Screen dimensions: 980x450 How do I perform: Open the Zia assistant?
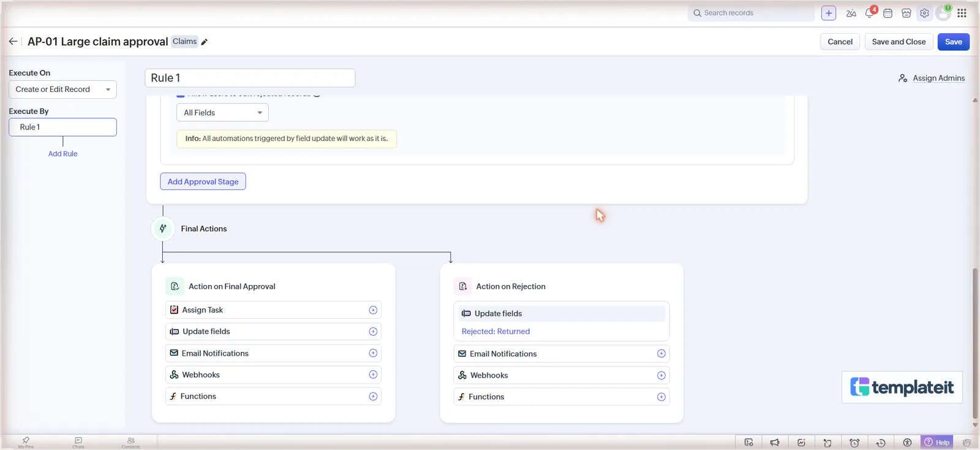click(x=851, y=13)
